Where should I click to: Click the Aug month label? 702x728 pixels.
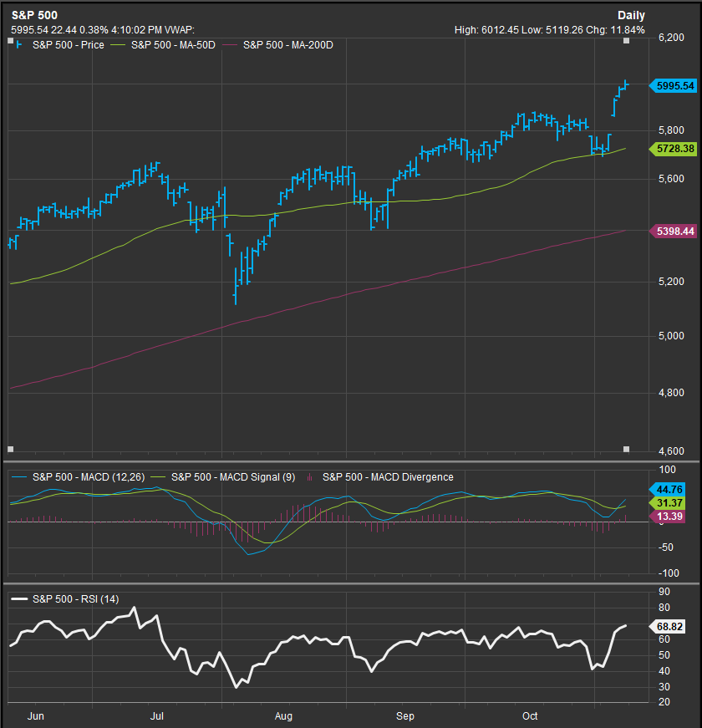(x=283, y=716)
